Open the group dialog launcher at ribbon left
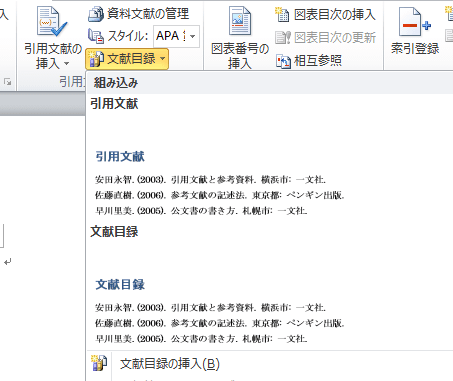 (x=7, y=82)
